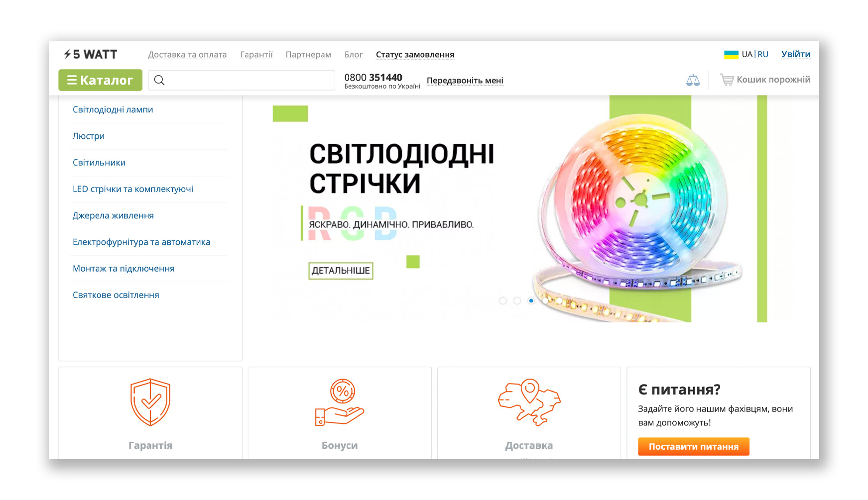Click the Бонуси percent hand icon

tap(340, 402)
